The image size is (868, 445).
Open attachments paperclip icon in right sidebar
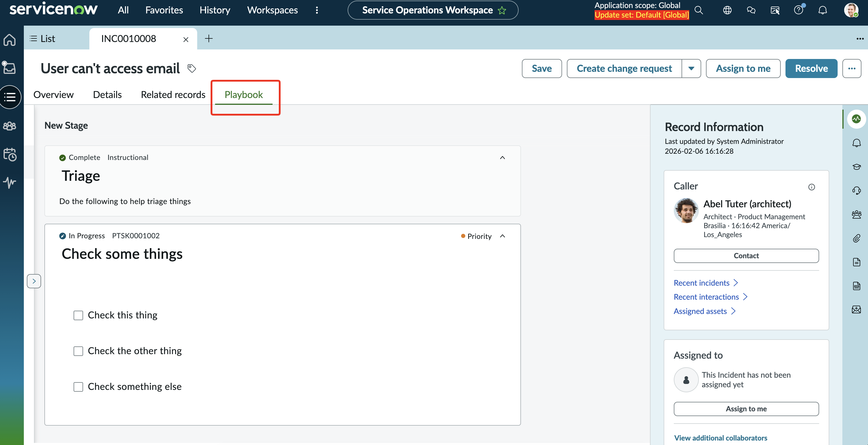point(856,239)
